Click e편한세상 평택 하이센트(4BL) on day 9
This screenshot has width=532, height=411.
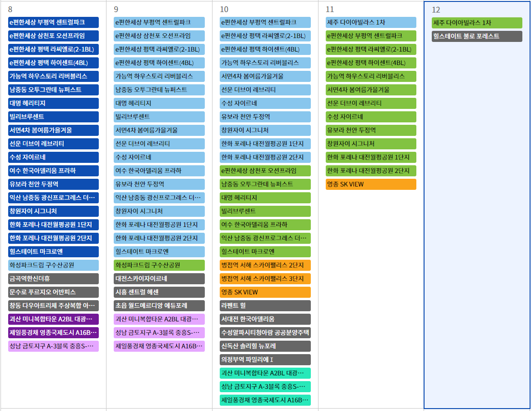[x=159, y=63]
